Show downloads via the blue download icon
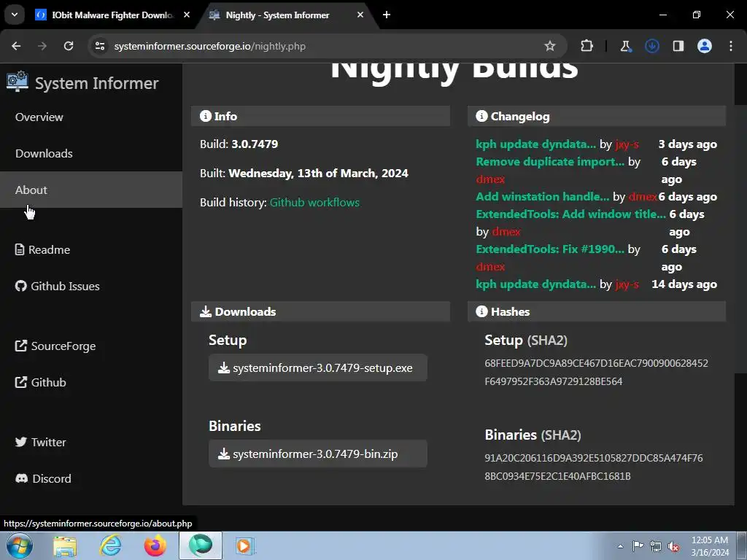 click(x=651, y=46)
